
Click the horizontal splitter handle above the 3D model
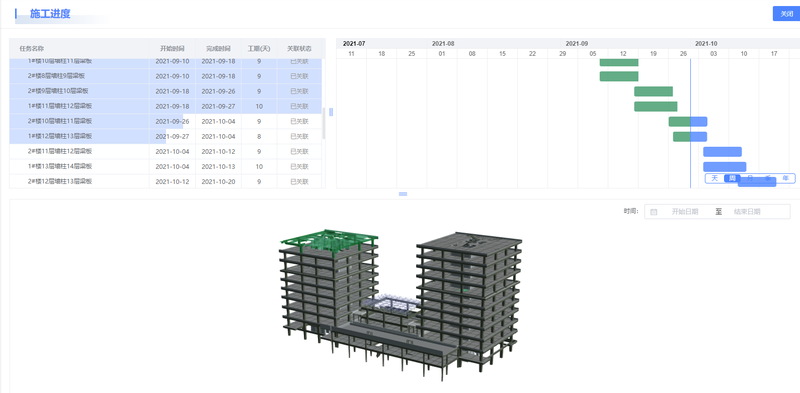click(403, 194)
